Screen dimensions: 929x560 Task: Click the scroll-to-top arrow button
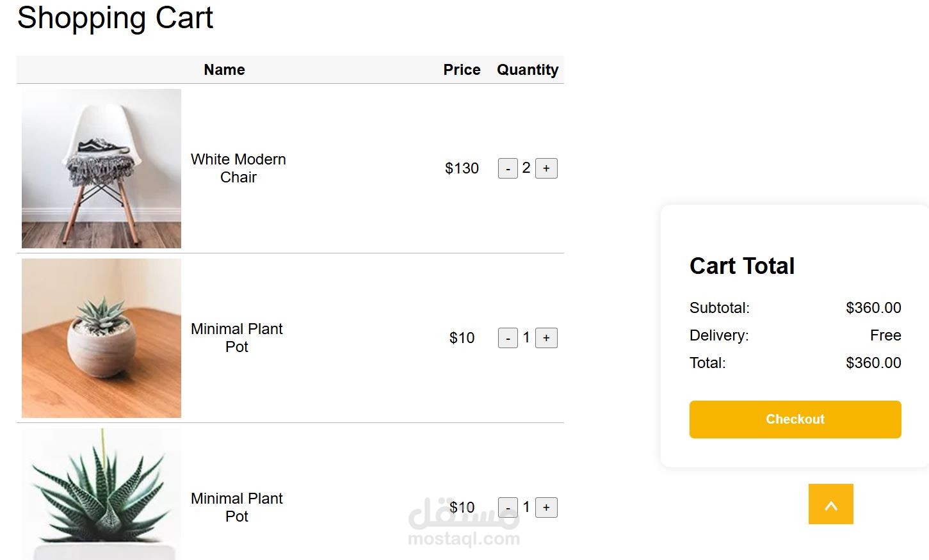tap(830, 504)
